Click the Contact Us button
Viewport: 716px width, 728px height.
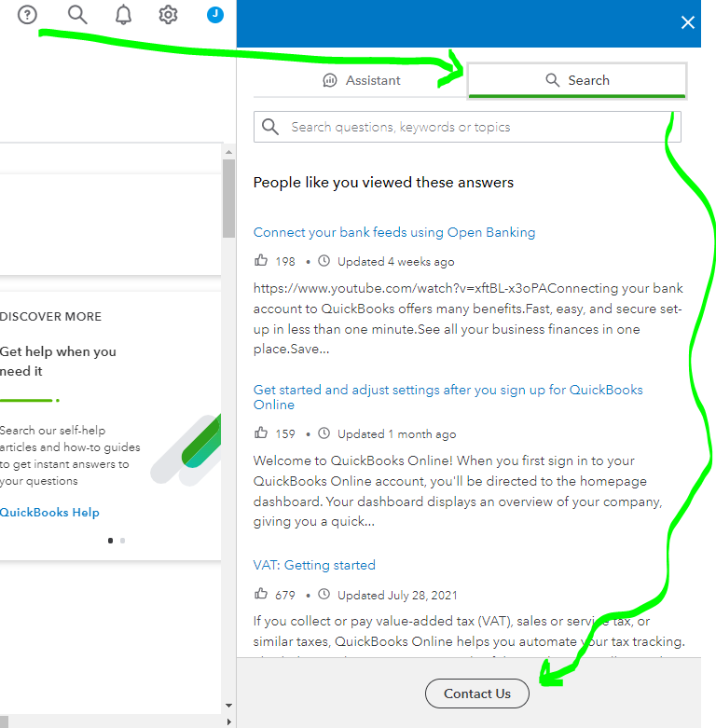click(x=477, y=694)
